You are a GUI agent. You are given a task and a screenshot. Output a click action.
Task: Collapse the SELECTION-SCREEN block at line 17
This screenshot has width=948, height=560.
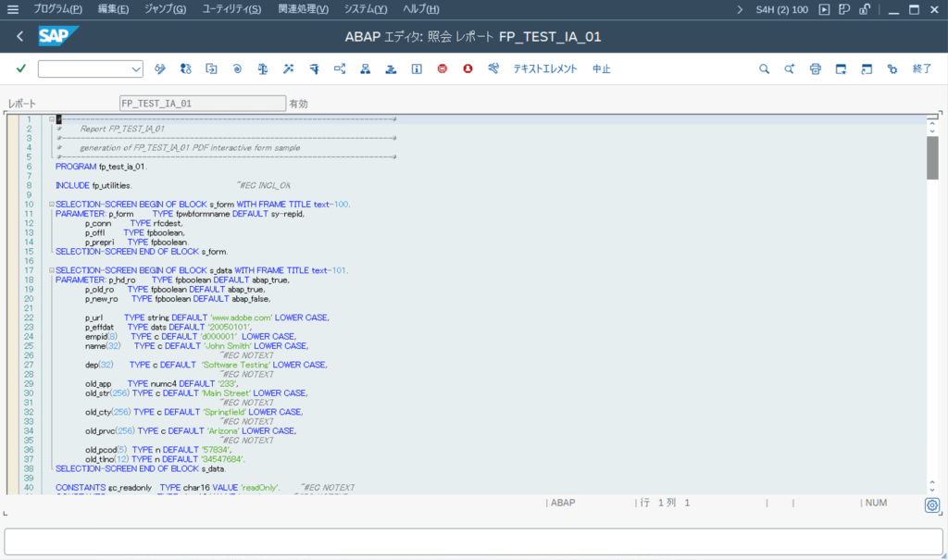(52, 269)
